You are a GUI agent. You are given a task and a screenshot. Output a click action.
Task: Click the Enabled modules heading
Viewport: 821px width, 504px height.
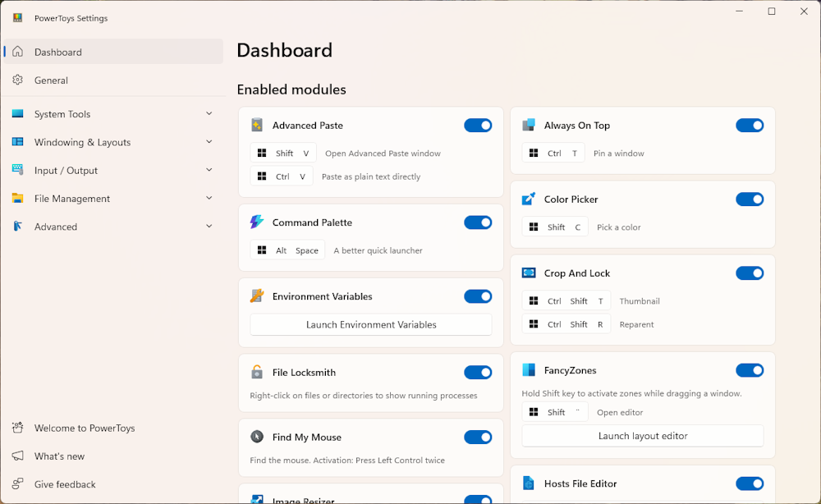(291, 89)
